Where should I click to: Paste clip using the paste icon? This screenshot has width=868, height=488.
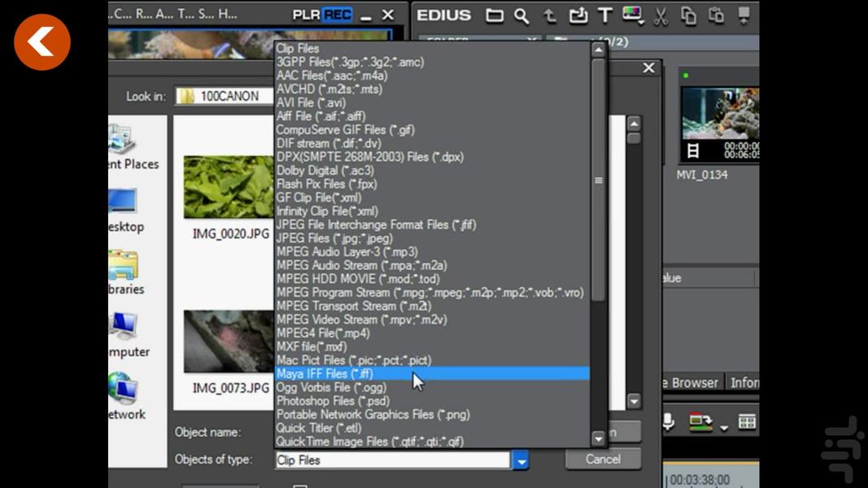coord(717,14)
